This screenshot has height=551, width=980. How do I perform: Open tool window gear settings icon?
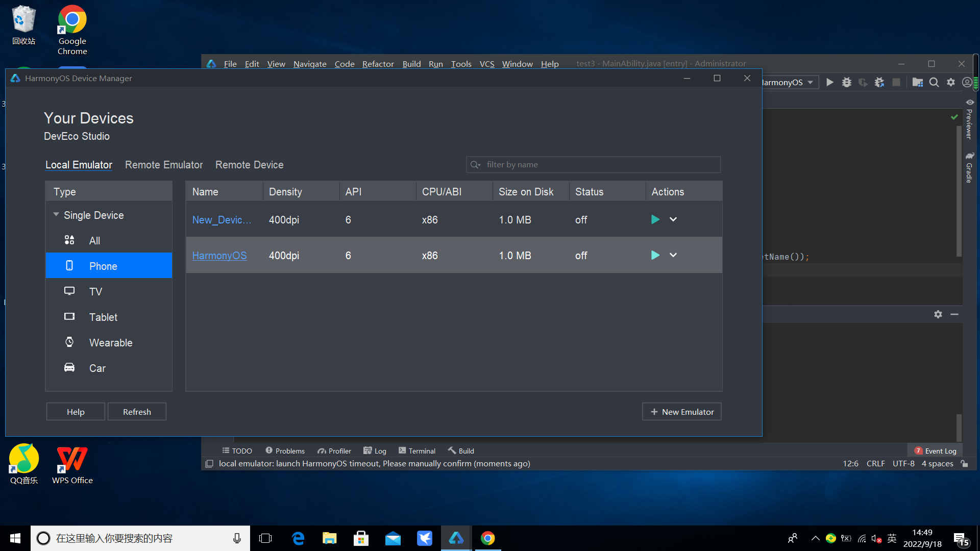pyautogui.click(x=938, y=314)
